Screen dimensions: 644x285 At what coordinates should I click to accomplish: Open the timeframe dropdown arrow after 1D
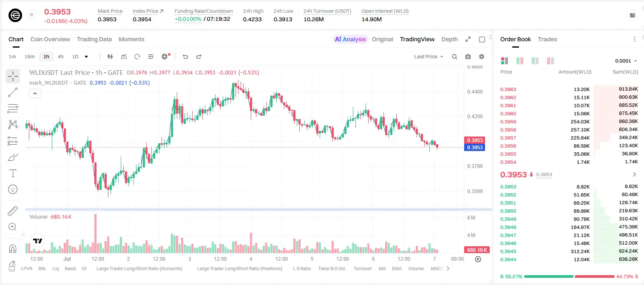[86, 57]
